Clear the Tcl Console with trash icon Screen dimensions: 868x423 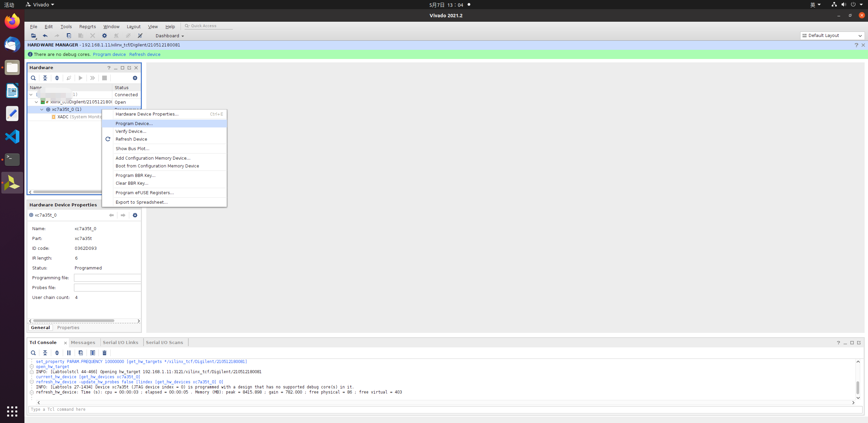click(x=105, y=353)
